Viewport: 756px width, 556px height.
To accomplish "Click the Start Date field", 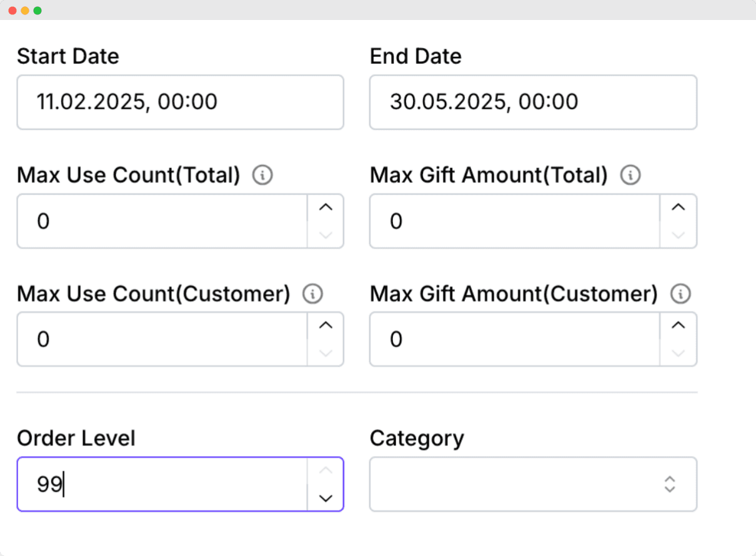I will click(180, 102).
